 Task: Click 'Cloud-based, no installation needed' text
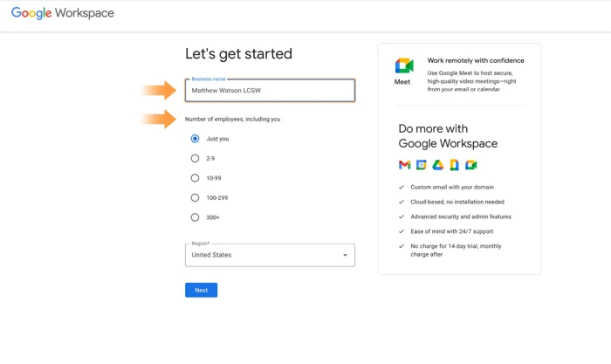457,202
